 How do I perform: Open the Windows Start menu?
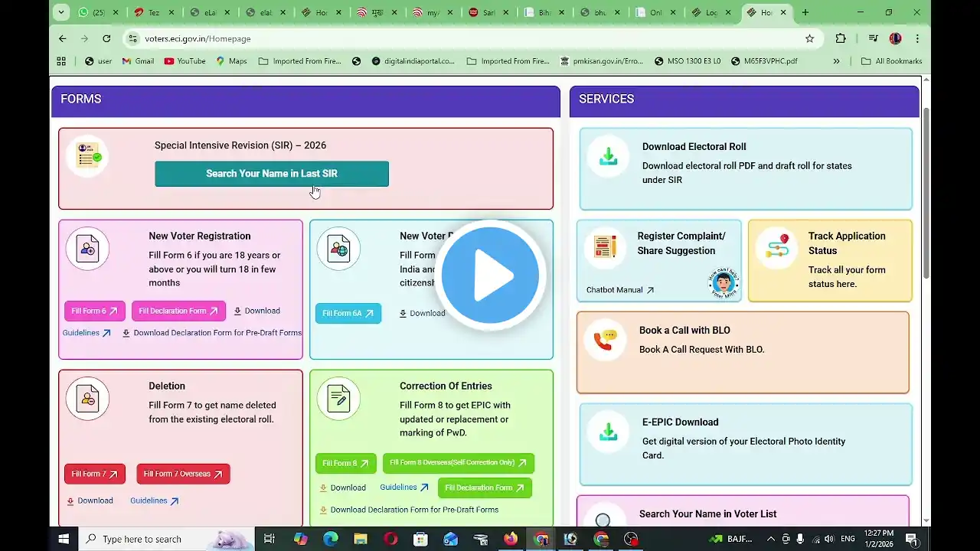tap(64, 539)
